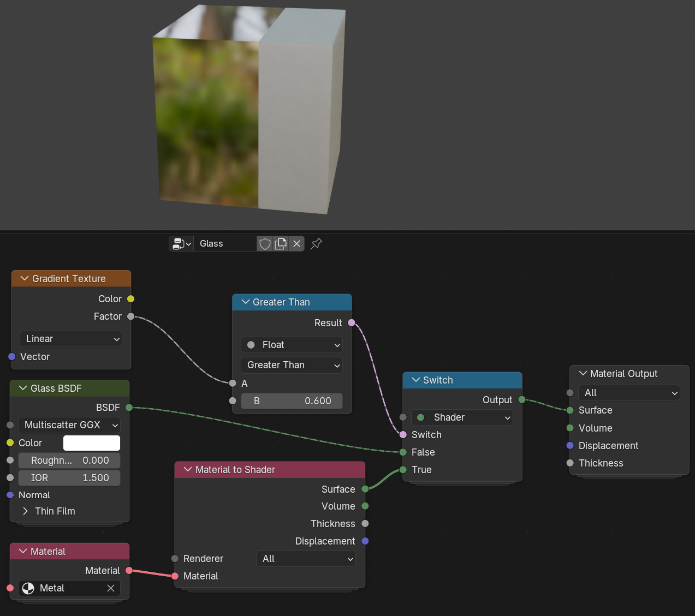Click Material to Shader Volume output socket
695x616 pixels.
point(365,506)
